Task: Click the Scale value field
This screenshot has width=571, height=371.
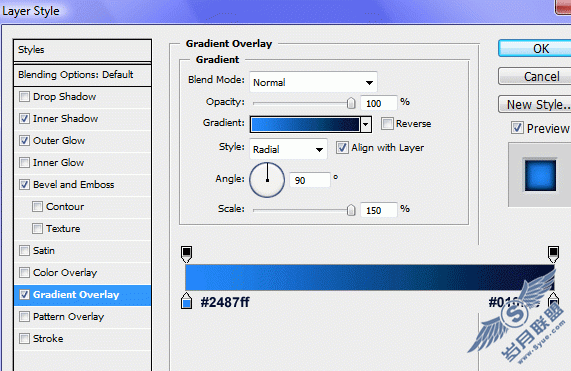Action: click(379, 210)
